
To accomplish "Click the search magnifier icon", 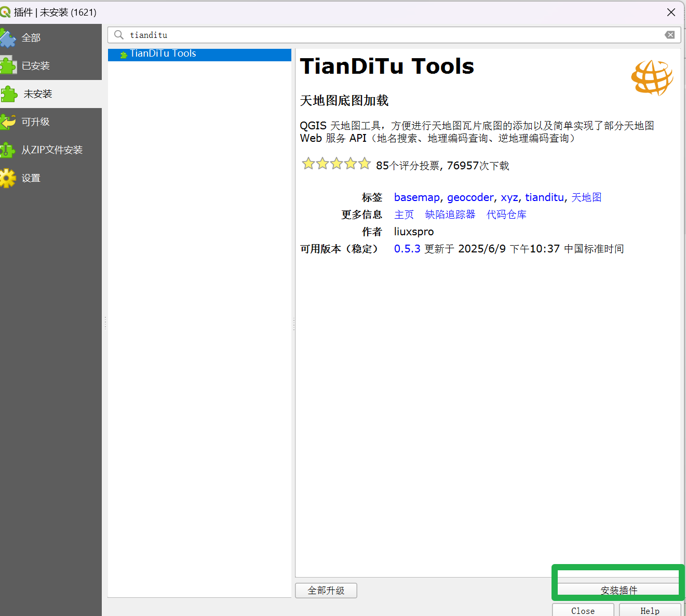I will click(119, 35).
